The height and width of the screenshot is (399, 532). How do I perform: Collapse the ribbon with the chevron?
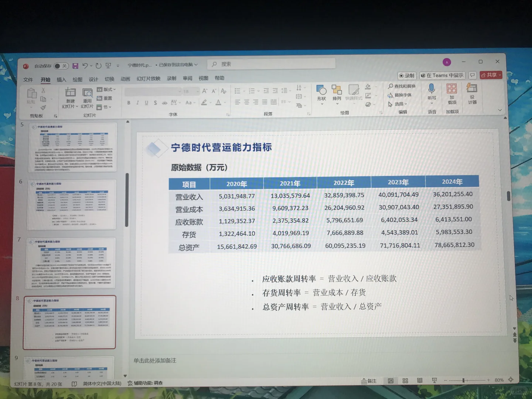pos(500,110)
